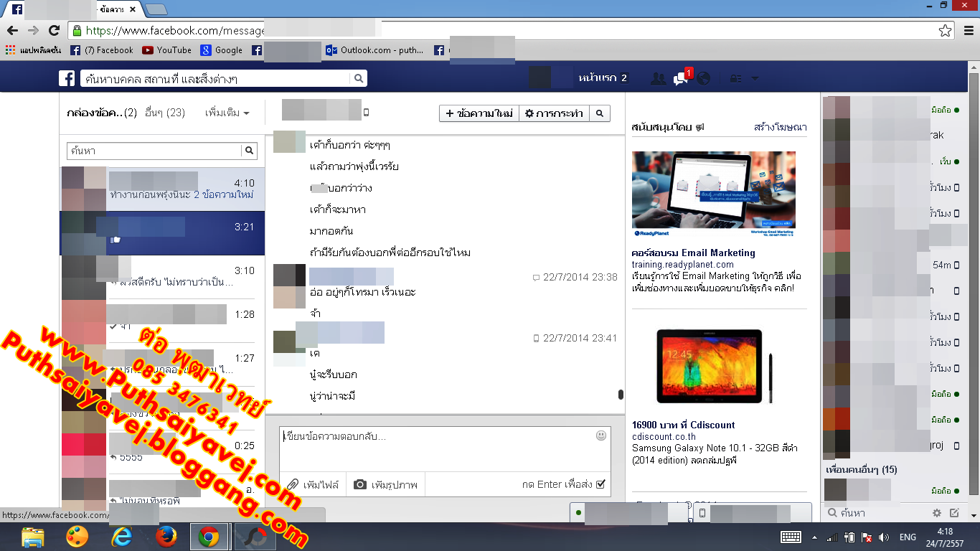Viewport: 980px width, 551px height.
Task: Open the Email Marketing laptop ad image
Action: [x=714, y=194]
